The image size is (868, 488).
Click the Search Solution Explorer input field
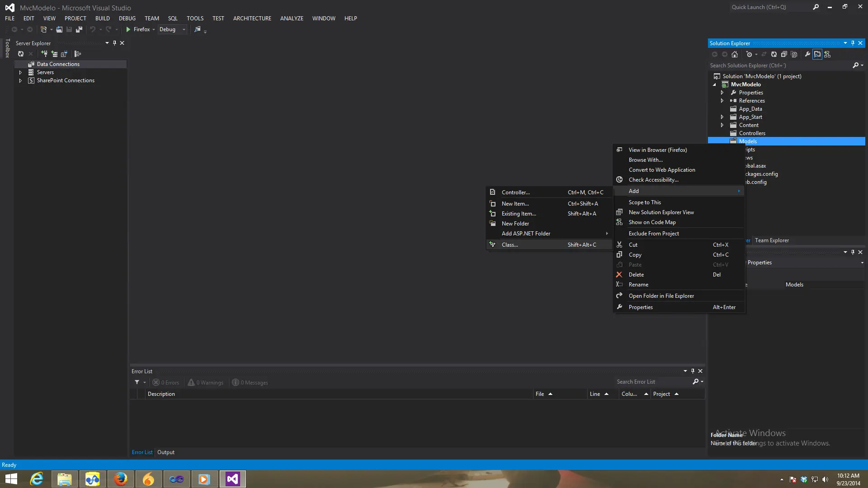pos(779,66)
